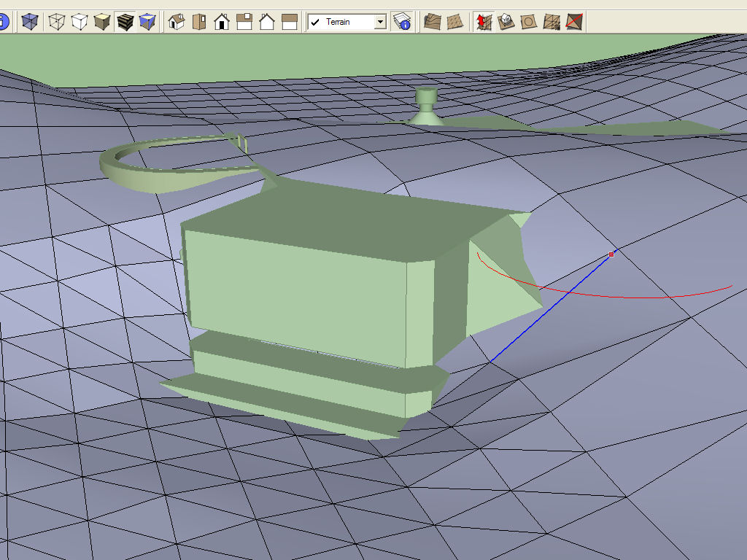Switch to Monochrome face style
747x560 pixels.
147,22
